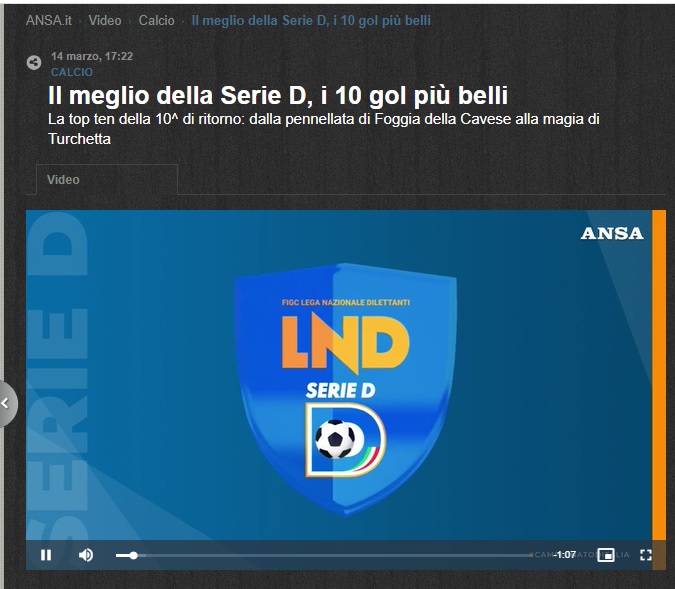Go to ANSA.it breadcrumb home link
675x589 pixels.
pos(49,20)
